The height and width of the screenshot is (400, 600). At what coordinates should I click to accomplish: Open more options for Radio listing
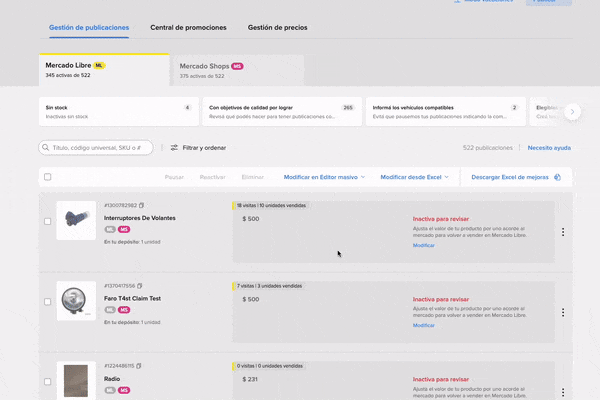click(x=563, y=392)
